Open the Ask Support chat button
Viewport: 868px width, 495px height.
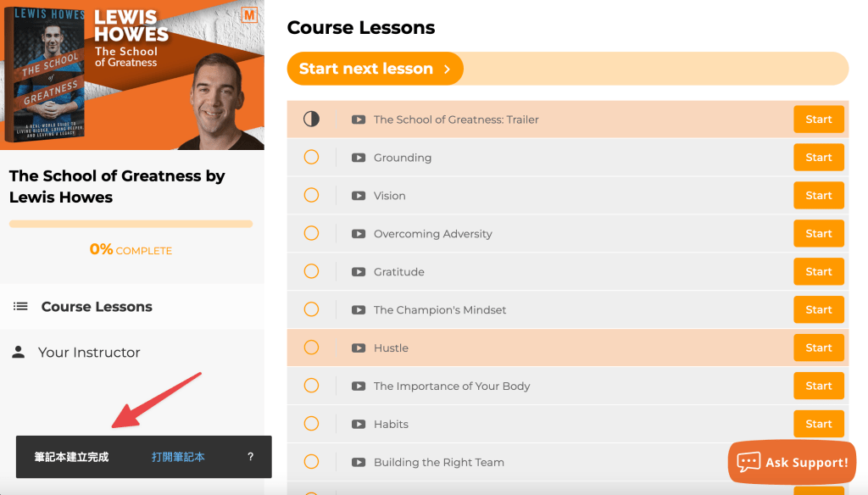[793, 462]
